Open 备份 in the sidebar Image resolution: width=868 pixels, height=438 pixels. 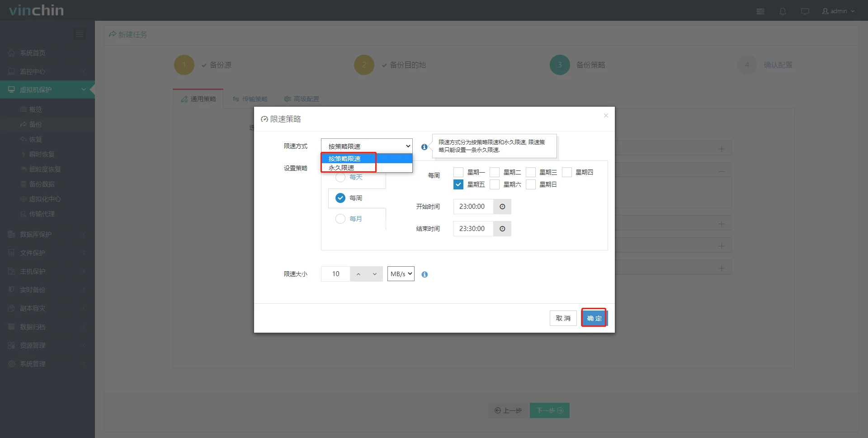36,124
